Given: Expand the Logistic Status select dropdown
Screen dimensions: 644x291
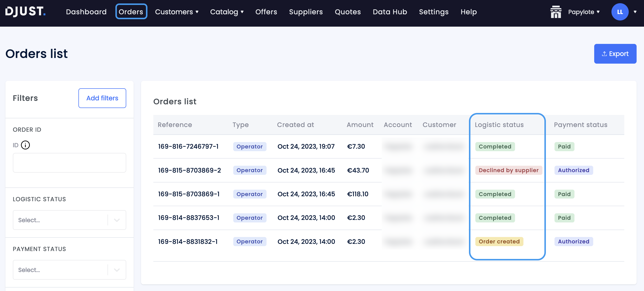Looking at the screenshot, I should (x=69, y=220).
